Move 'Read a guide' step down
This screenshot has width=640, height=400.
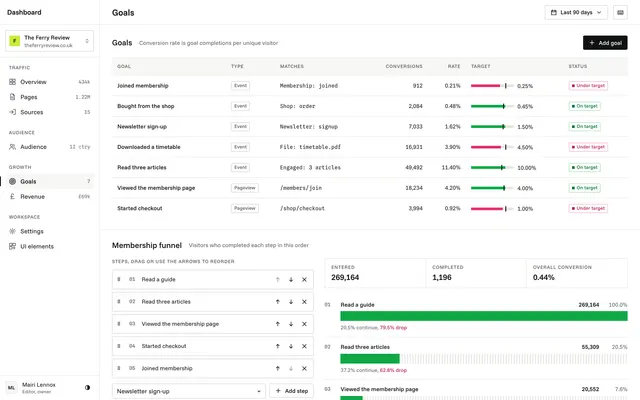291,280
